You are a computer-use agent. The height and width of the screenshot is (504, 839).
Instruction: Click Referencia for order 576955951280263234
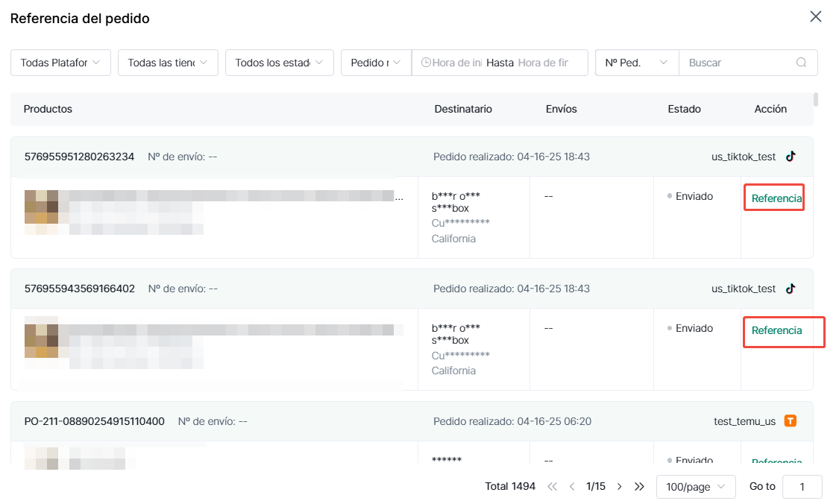(776, 198)
